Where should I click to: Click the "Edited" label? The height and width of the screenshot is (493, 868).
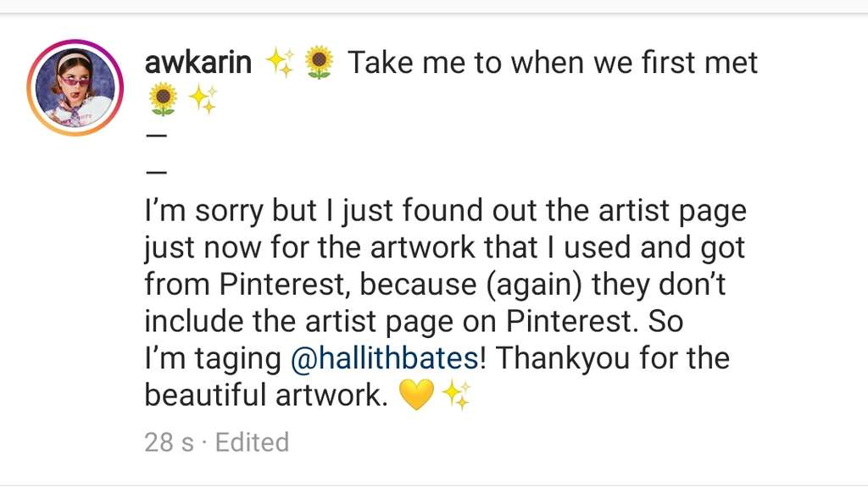pos(252,441)
